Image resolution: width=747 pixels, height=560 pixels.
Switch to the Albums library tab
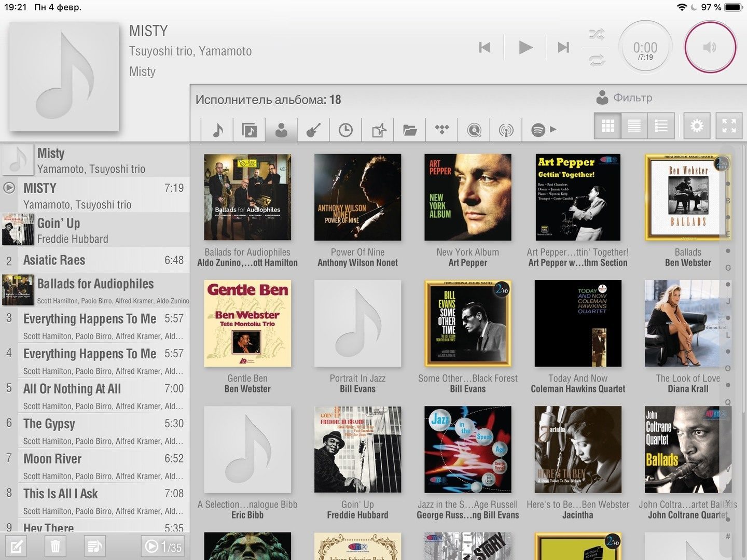click(x=249, y=130)
